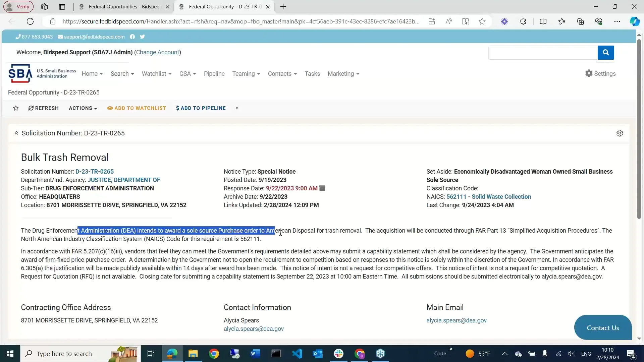The width and height of the screenshot is (644, 362).
Task: Add page to browser favorites star
Action: click(x=482, y=21)
